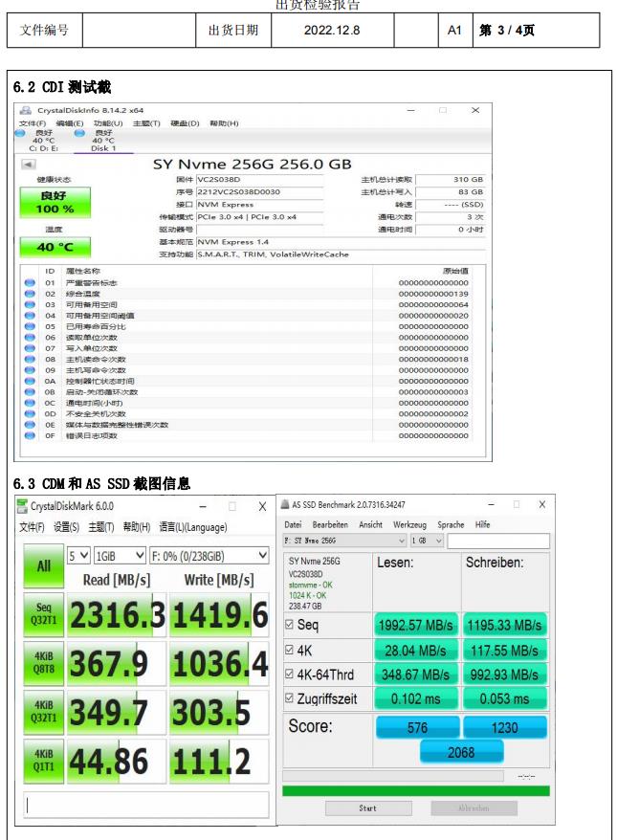Click the status circle for attribute ID 0B
Viewport: 617px width, 840px height.
coord(30,392)
